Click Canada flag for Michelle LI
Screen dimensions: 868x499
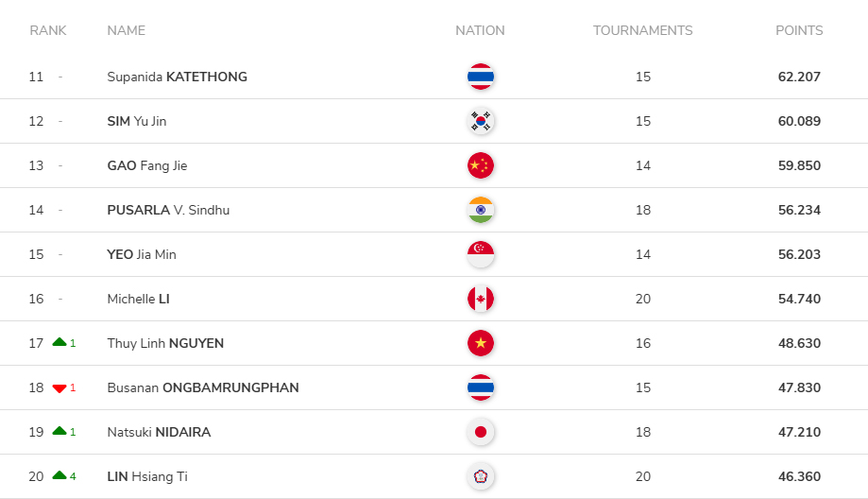[481, 299]
